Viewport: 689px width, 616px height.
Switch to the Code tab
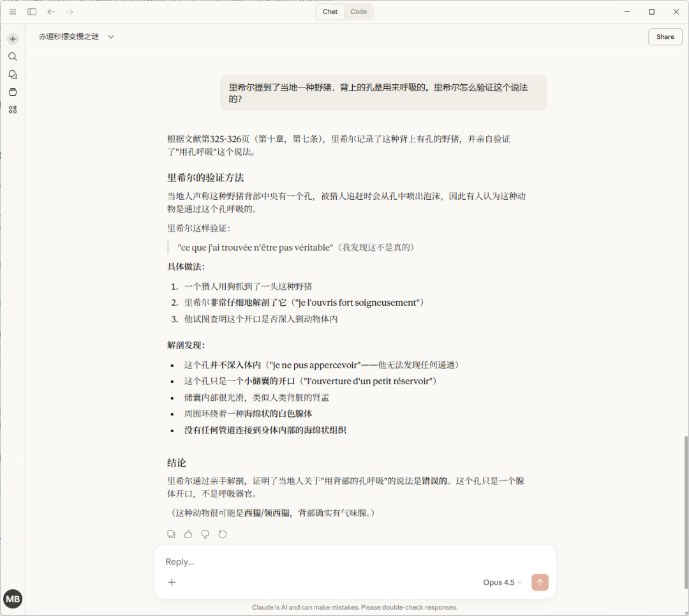(x=359, y=12)
